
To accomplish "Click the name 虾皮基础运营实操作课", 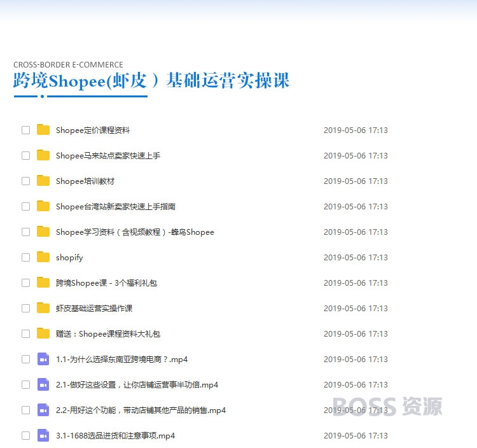I will [94, 309].
